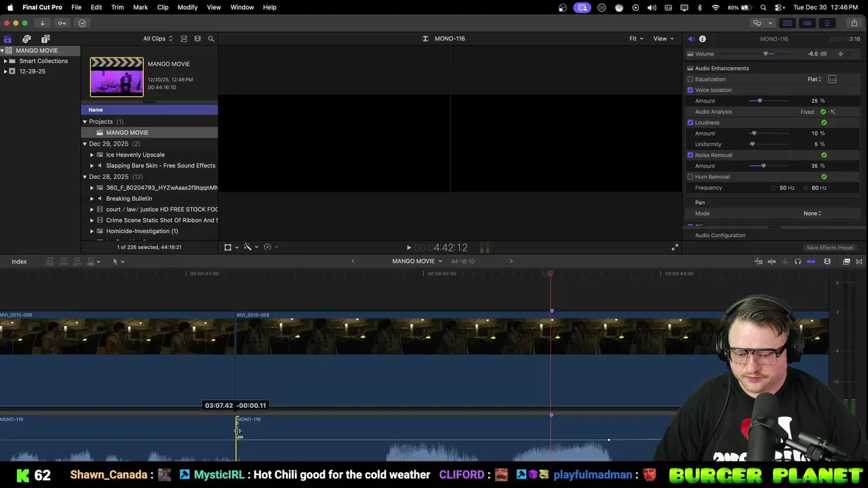
Task: Select MANGO MOVIE project in the list
Action: [150, 133]
